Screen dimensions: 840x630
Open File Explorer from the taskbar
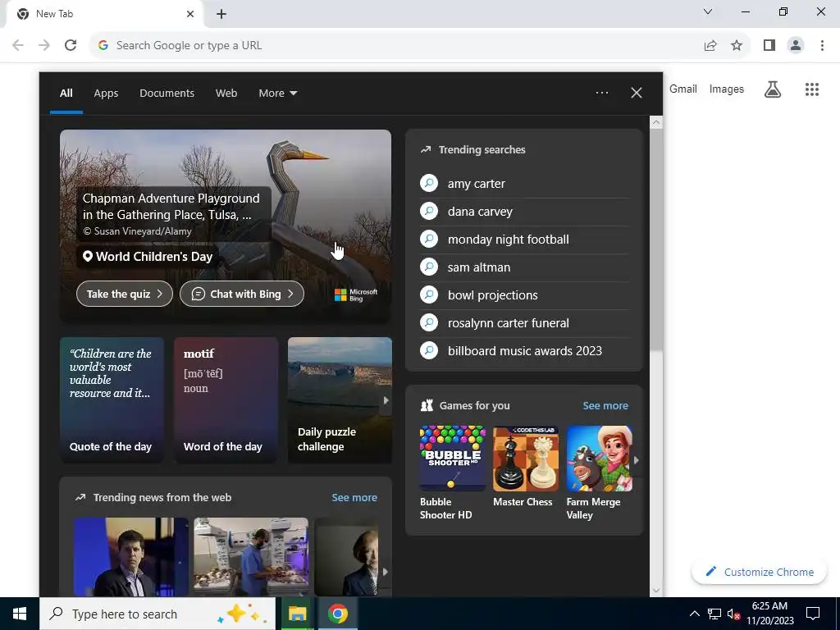(x=297, y=614)
